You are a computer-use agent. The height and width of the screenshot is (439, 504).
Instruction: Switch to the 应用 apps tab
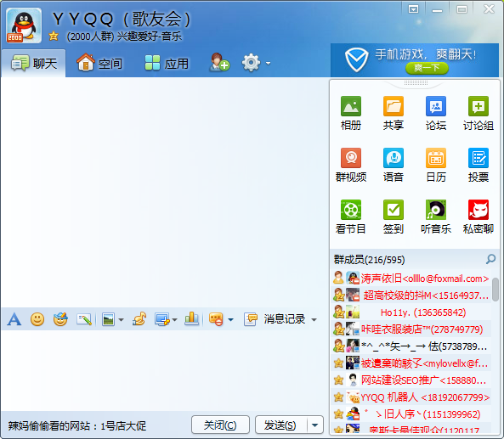(x=167, y=63)
